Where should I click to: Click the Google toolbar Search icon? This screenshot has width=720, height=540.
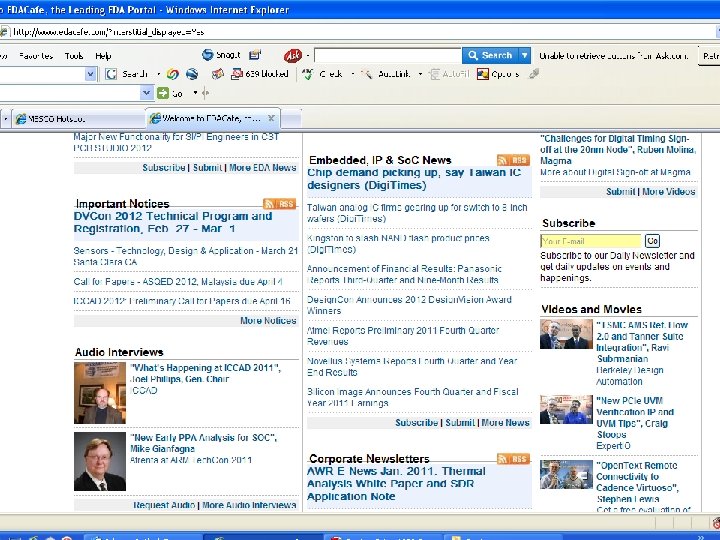[x=111, y=74]
